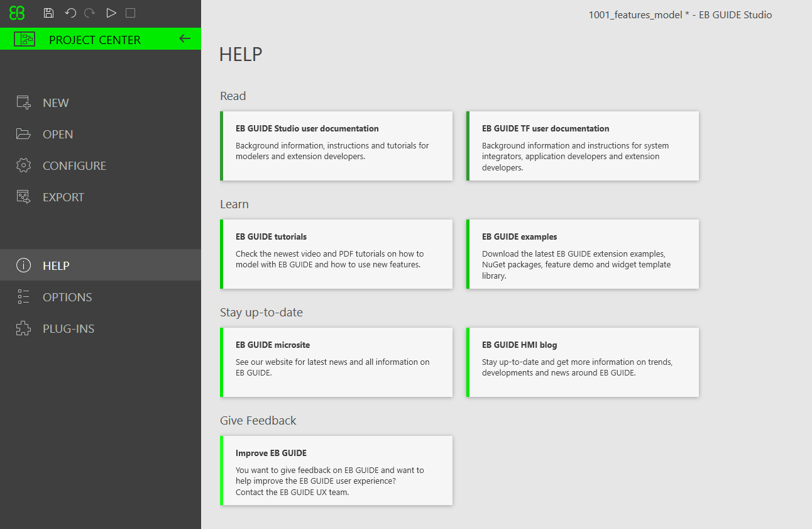Screen dimensions: 812x529
Task: Open the OPTIONS section
Action: (x=101, y=297)
